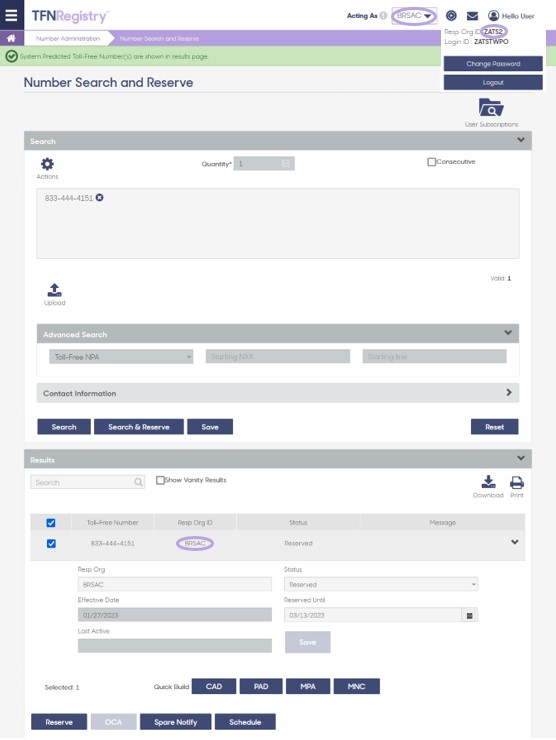This screenshot has width=556, height=740.
Task: Go to the home icon in breadcrumb
Action: (11, 38)
